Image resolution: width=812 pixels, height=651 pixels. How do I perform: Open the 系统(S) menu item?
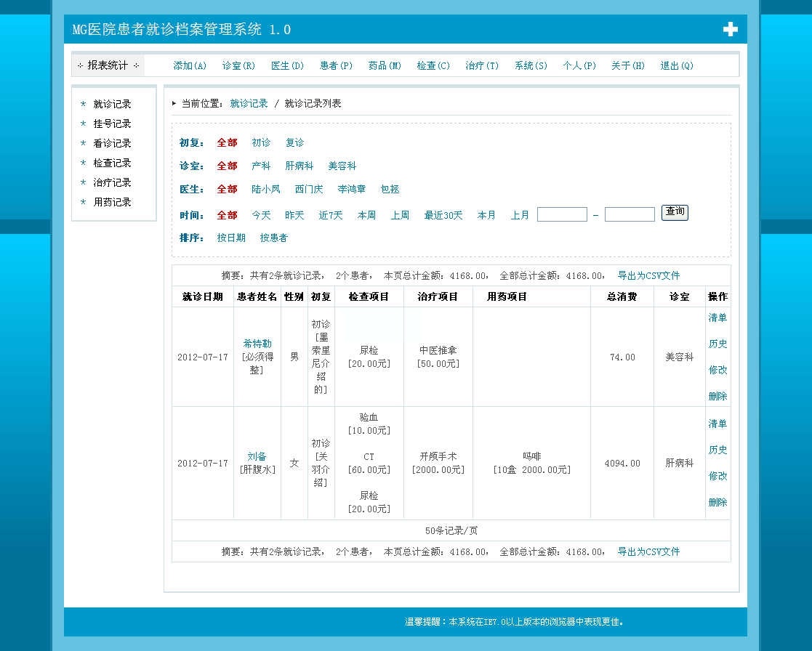[x=531, y=65]
